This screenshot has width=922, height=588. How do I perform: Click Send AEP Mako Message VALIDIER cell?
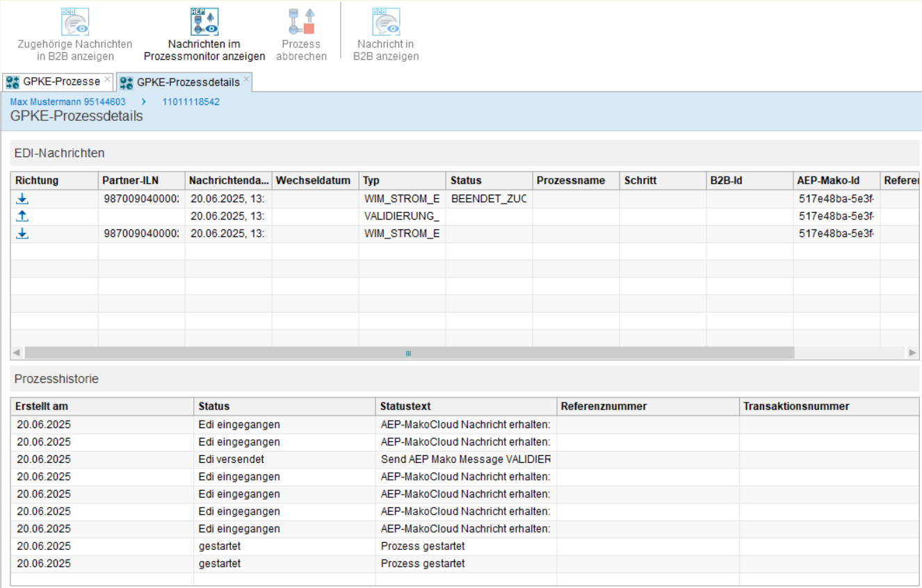click(467, 459)
